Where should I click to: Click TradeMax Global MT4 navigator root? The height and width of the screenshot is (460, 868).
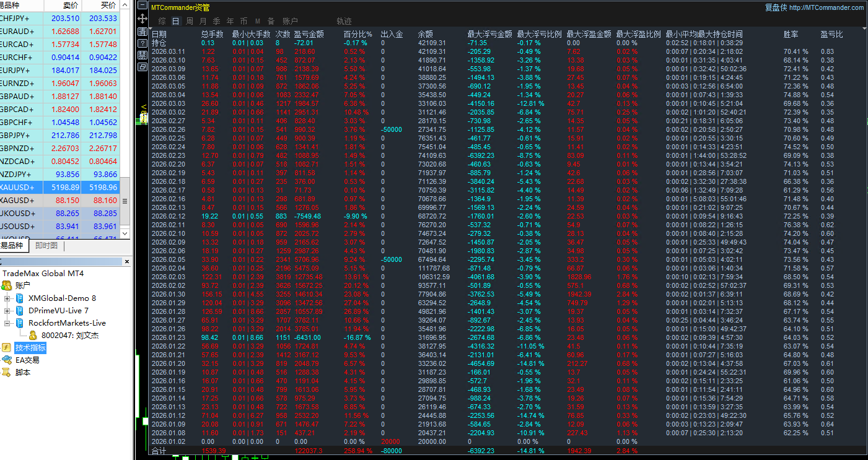[43, 273]
